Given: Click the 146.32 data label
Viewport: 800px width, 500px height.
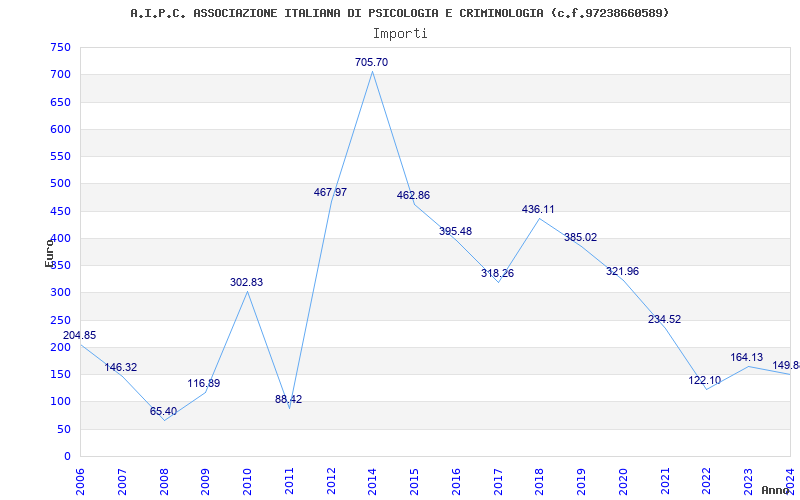Looking at the screenshot, I should pos(121,367).
